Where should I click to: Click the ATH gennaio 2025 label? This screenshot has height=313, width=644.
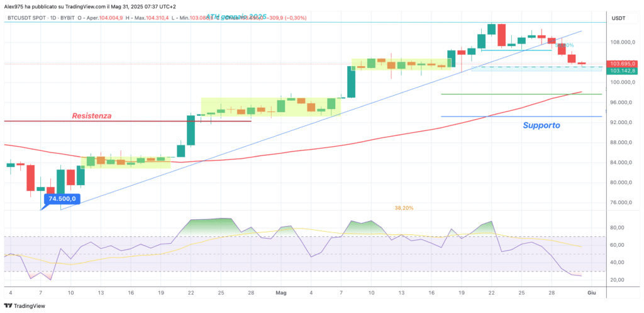236,16
